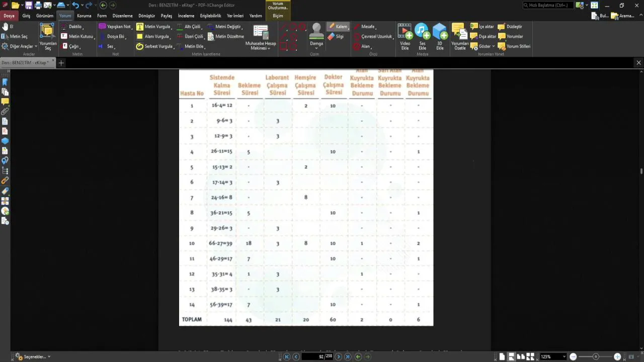The image size is (644, 362).
Task: Select the Damga stamp tool
Action: pyautogui.click(x=316, y=36)
